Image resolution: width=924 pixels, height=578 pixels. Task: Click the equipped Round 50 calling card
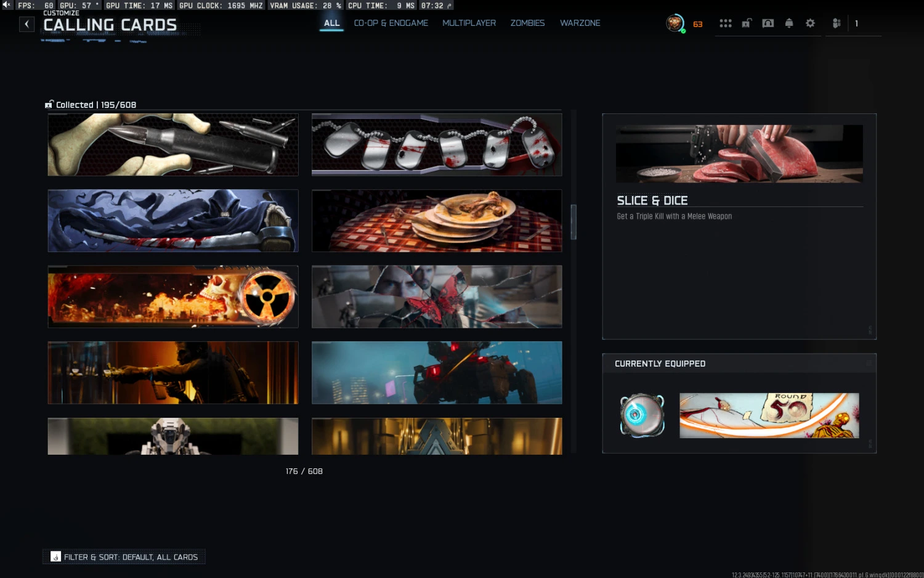(769, 415)
